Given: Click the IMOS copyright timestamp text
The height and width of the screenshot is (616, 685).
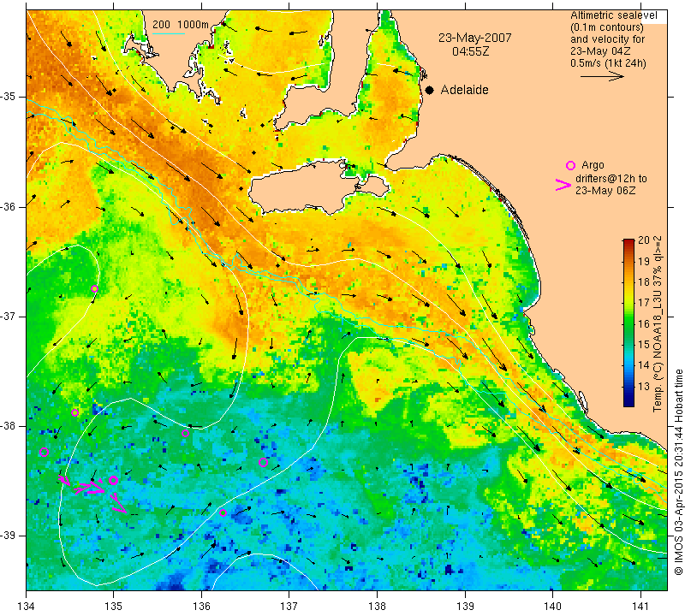Looking at the screenshot, I should tap(678, 471).
